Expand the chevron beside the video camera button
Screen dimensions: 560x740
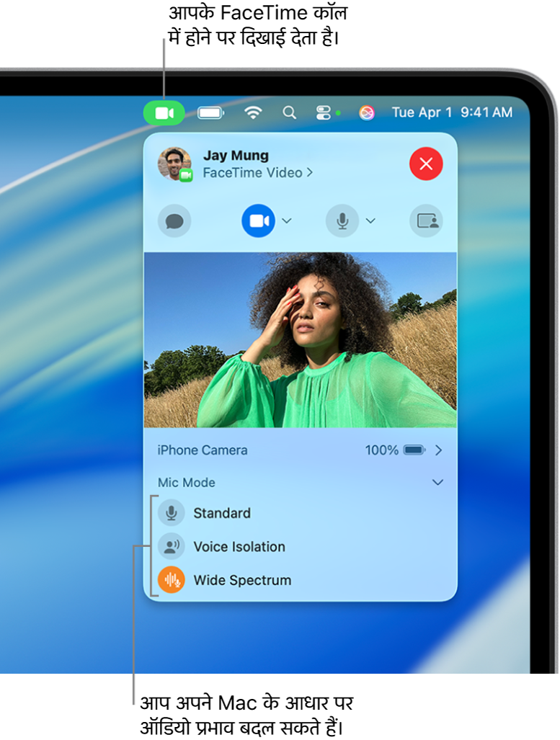287,220
